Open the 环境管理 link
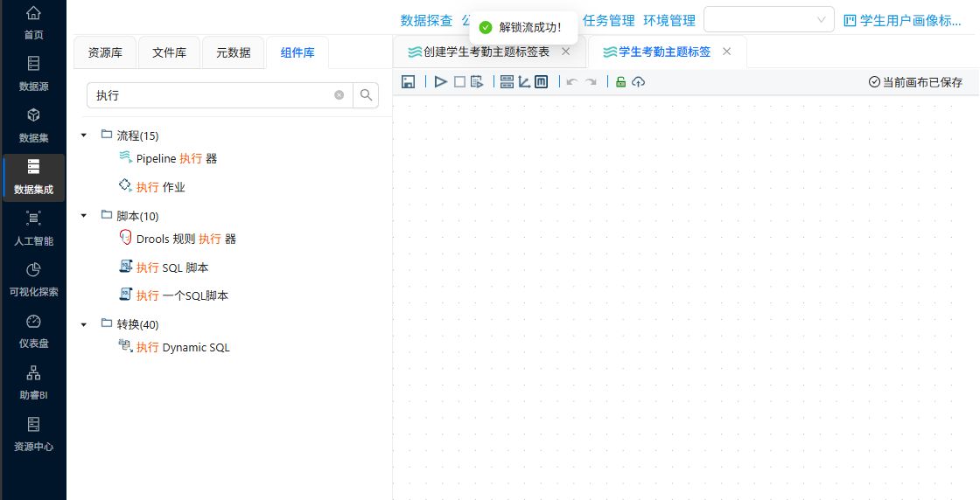Viewport: 980px width, 500px height. 669,21
